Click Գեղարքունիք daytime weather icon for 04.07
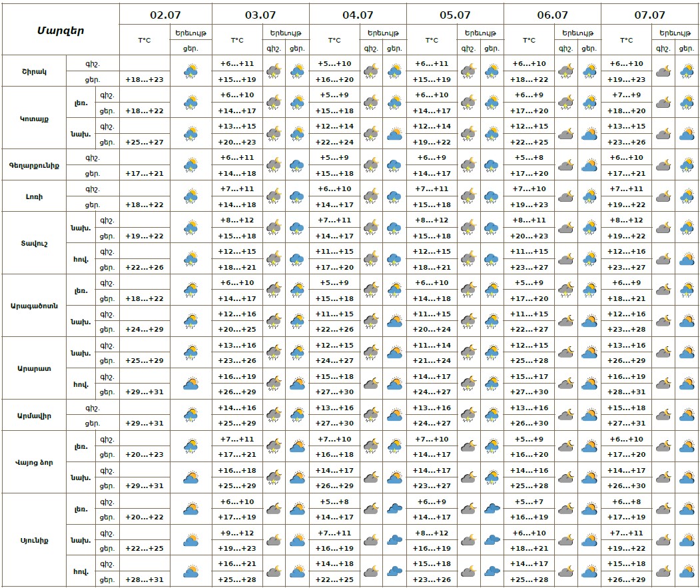This screenshot has width=700, height=588. pyautogui.click(x=394, y=165)
